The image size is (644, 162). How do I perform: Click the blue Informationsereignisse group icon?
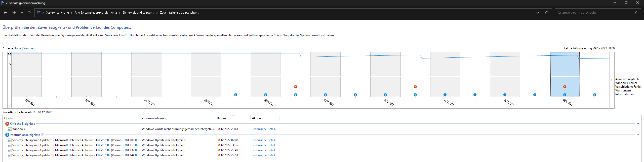click(7, 135)
